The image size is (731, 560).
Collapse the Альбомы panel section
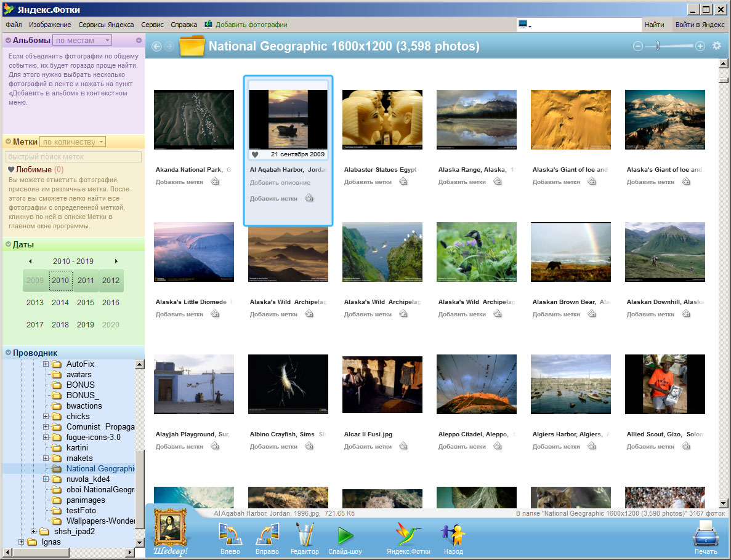pos(9,41)
